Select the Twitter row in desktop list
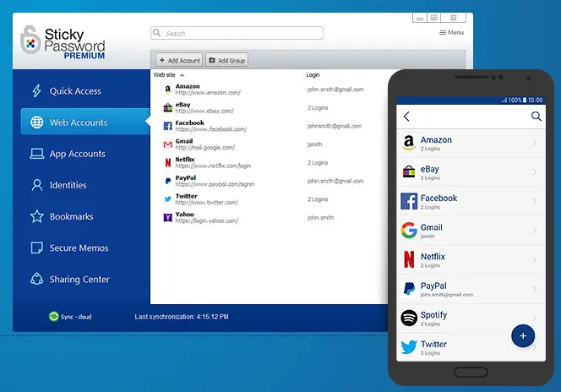The height and width of the screenshot is (392, 561). [x=269, y=199]
